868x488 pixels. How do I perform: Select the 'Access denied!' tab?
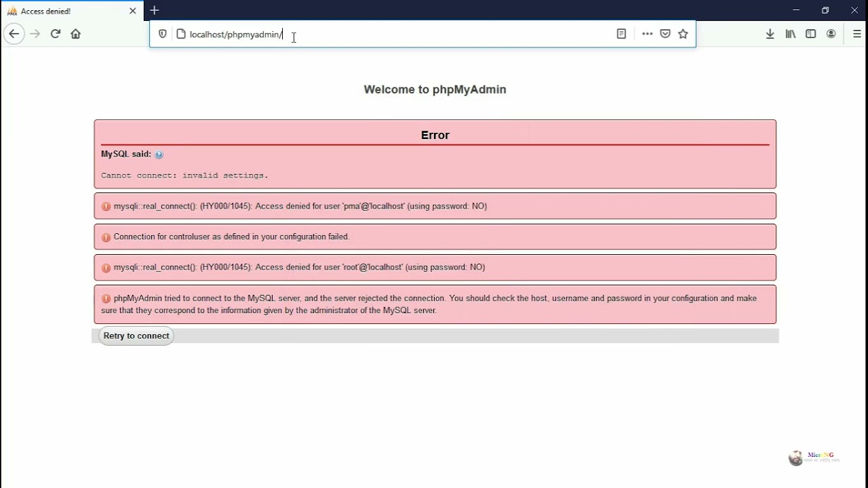coord(72,11)
